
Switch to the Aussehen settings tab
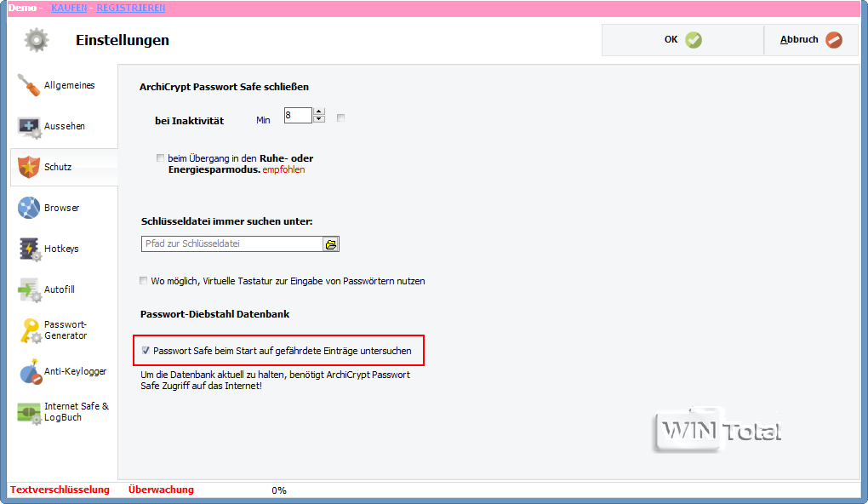point(64,126)
